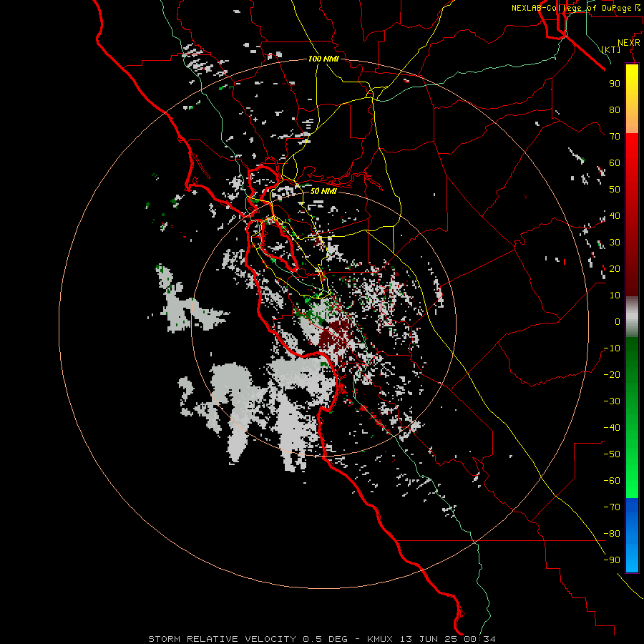Screen dimensions: 644x644
Task: Select the -10 knot scale label
Action: coord(612,348)
